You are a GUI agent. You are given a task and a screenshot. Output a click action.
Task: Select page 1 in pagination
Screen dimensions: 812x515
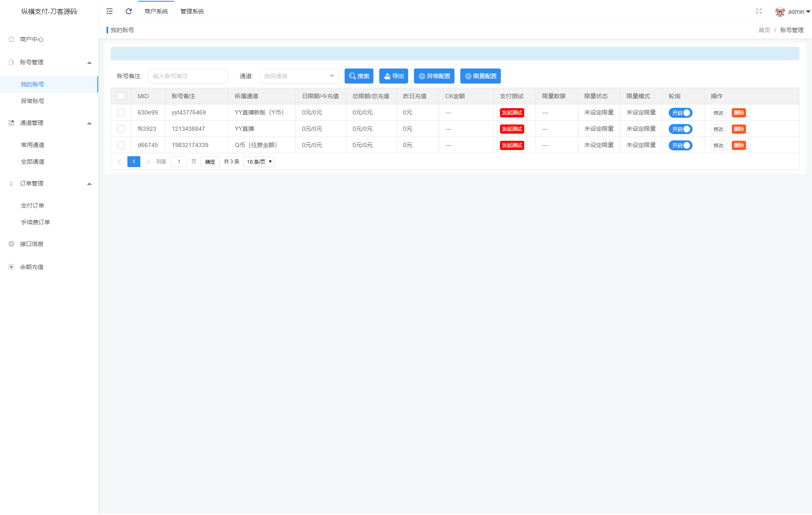tap(134, 162)
